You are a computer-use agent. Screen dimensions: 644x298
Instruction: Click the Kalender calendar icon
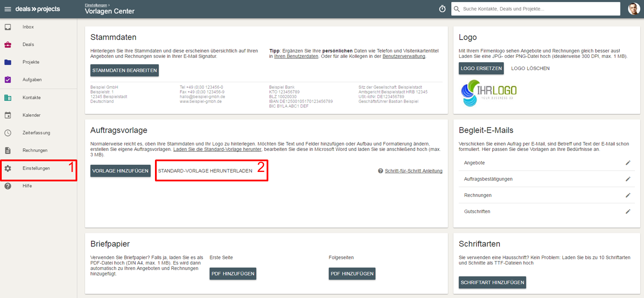pyautogui.click(x=8, y=115)
